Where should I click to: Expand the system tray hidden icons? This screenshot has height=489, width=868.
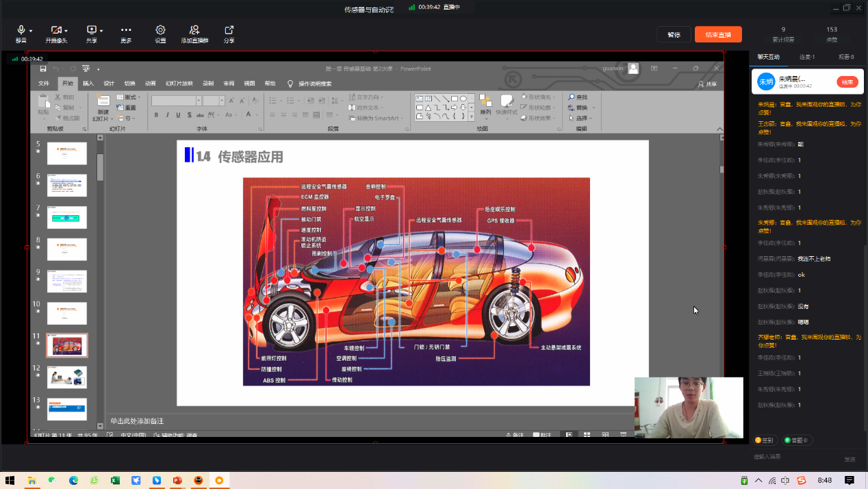(758, 481)
